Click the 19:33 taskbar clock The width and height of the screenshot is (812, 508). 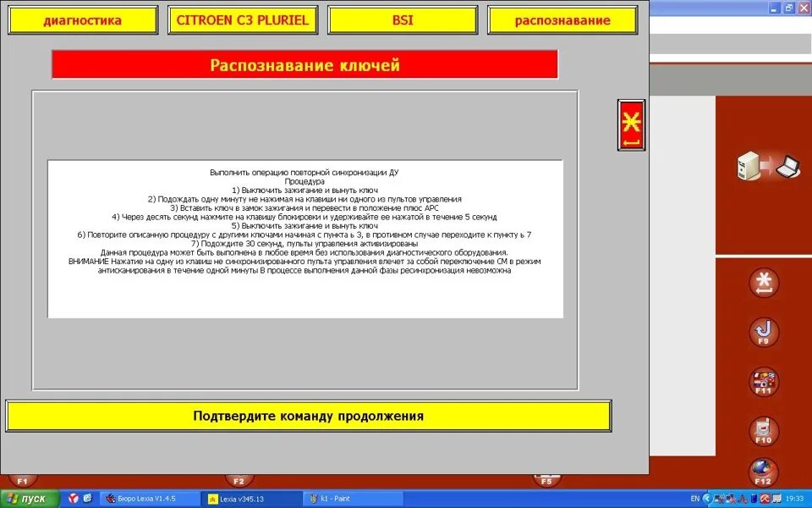tap(795, 499)
